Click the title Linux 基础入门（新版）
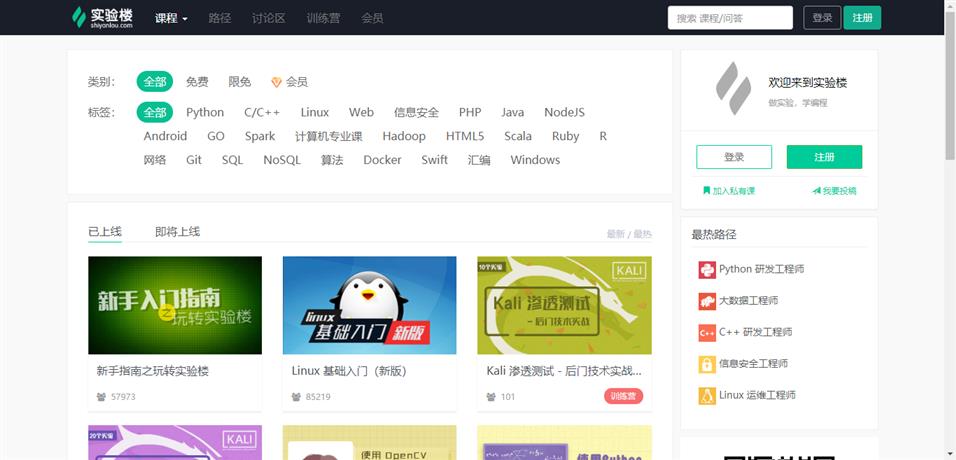Screen dimensions: 956x460 349,371
